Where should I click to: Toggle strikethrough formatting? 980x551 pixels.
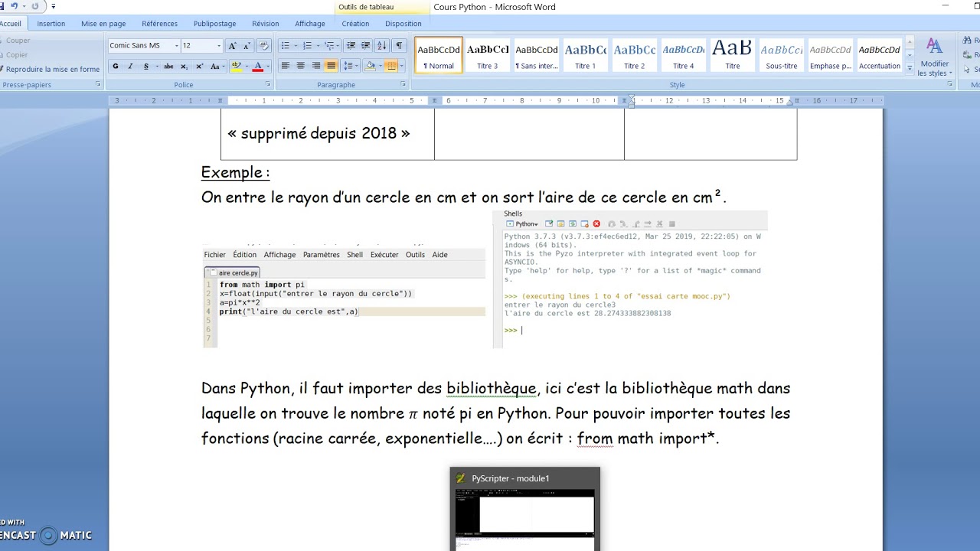click(x=168, y=67)
